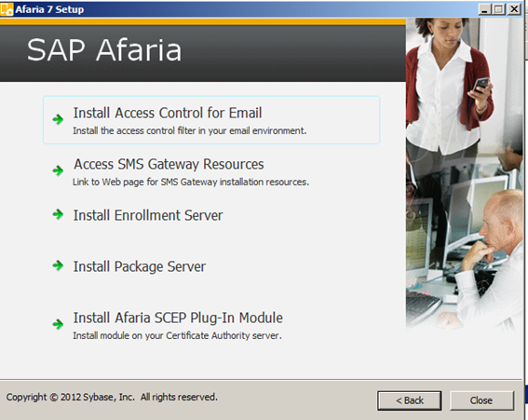Close window using title bar X
This screenshot has width=528, height=420.
pyautogui.click(x=514, y=9)
